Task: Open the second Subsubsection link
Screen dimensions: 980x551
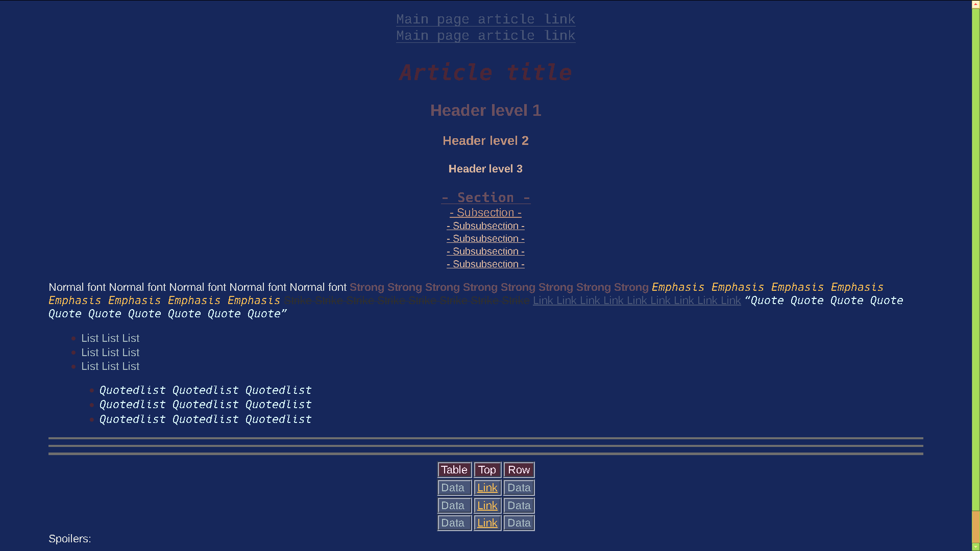Action: (x=485, y=238)
